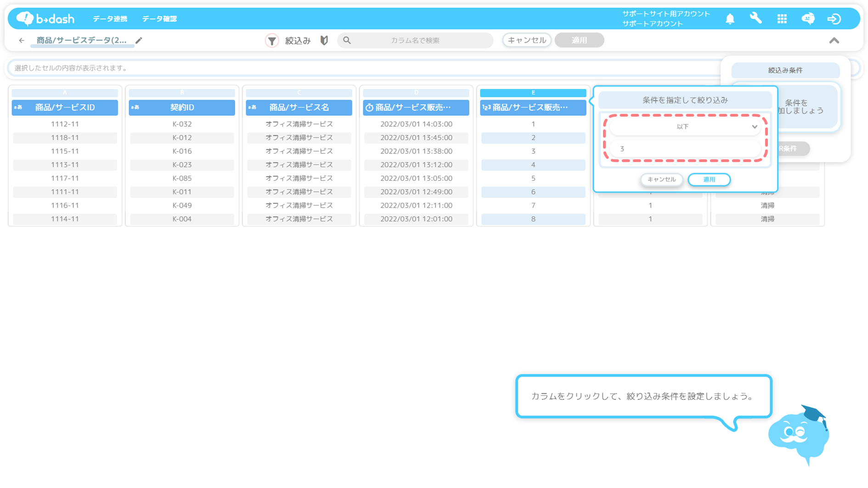Click the grey 適用 button in toolbar
This screenshot has height=488, width=868.
click(x=579, y=40)
